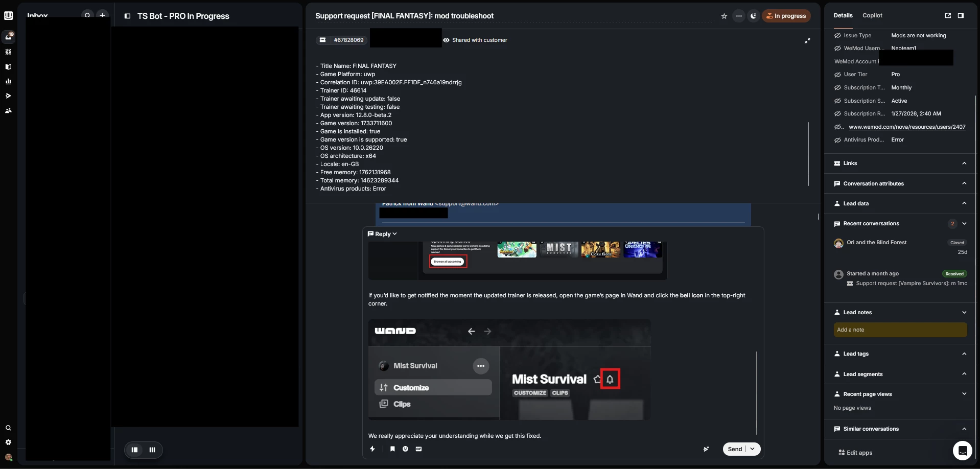Collapse the Conversation attributes section
Screen dimensions: 980x469
click(x=964, y=183)
